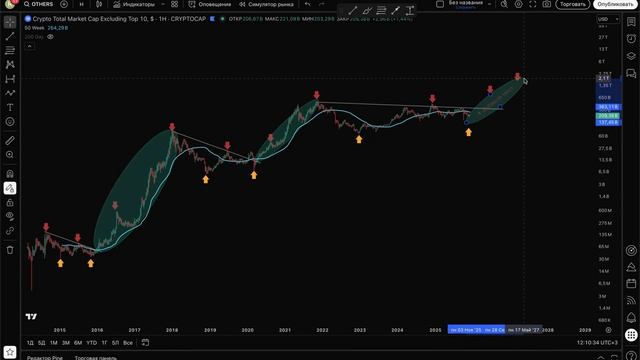Open the quick search magnifier in top bar

[x=504, y=4]
